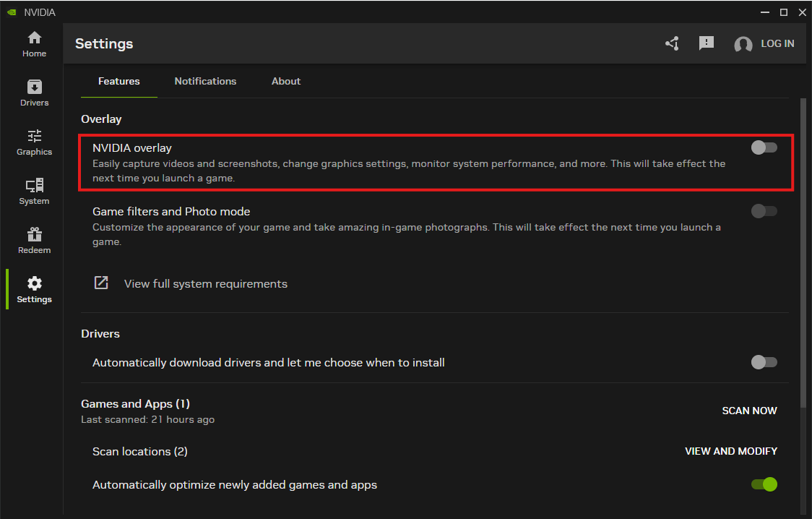Click VIEW AND MODIFY scan locations

point(730,451)
